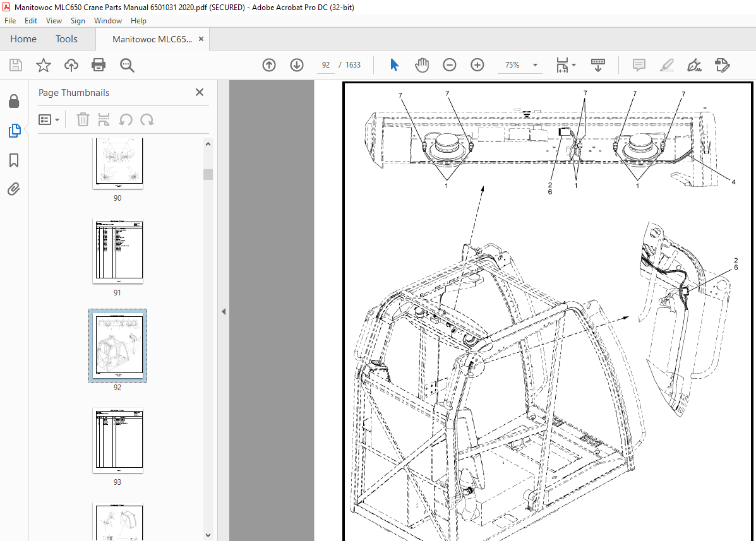Open the Attachments paperclip panel
756x541 pixels.
[x=14, y=189]
